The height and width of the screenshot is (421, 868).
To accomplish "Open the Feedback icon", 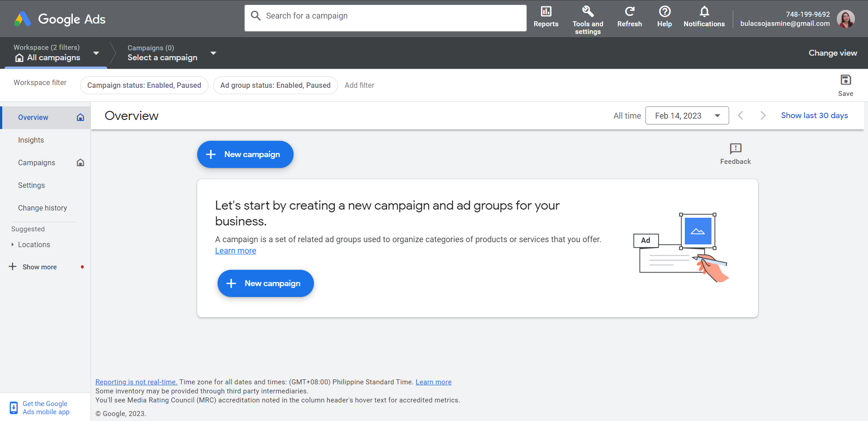I will coord(735,148).
